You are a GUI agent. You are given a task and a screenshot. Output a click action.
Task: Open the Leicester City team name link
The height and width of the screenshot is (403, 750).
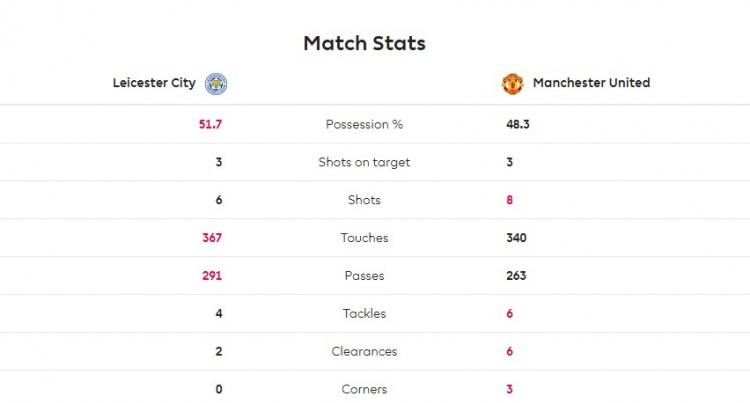pyautogui.click(x=154, y=83)
